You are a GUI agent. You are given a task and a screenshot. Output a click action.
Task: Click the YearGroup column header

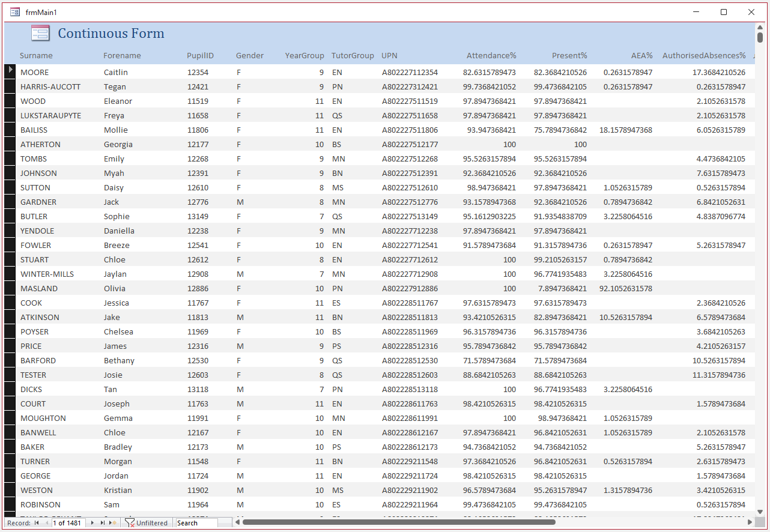click(x=305, y=55)
